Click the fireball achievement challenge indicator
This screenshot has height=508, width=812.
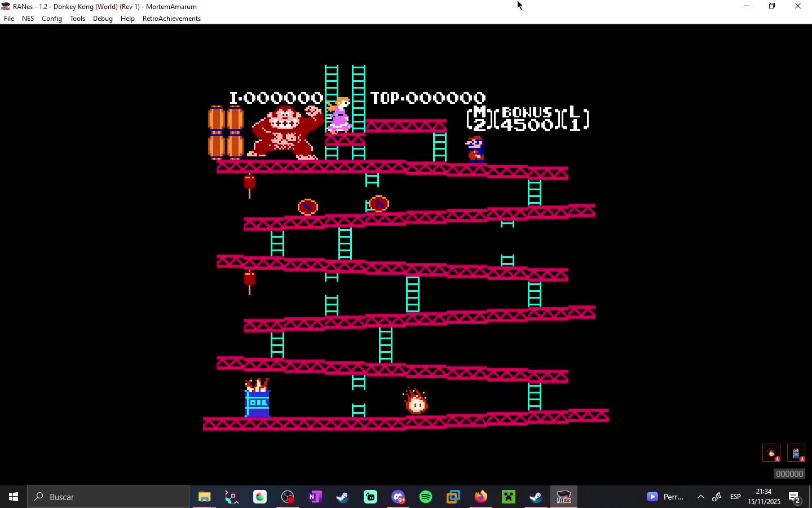pos(771,453)
